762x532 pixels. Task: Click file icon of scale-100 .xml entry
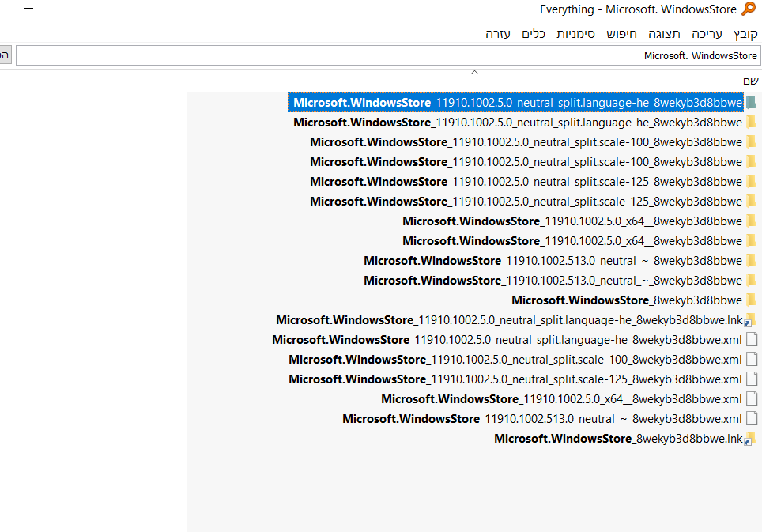(752, 359)
